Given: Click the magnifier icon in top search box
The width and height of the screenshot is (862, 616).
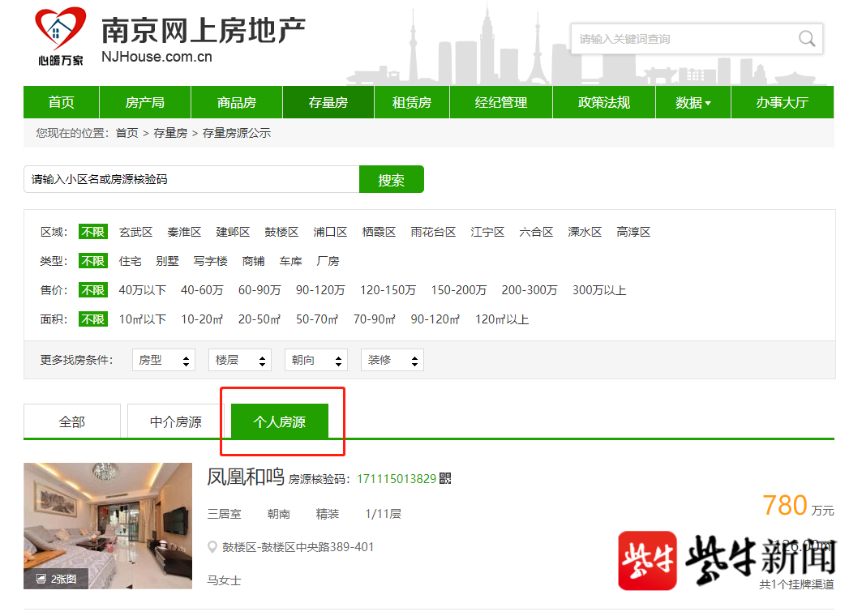Looking at the screenshot, I should point(806,39).
